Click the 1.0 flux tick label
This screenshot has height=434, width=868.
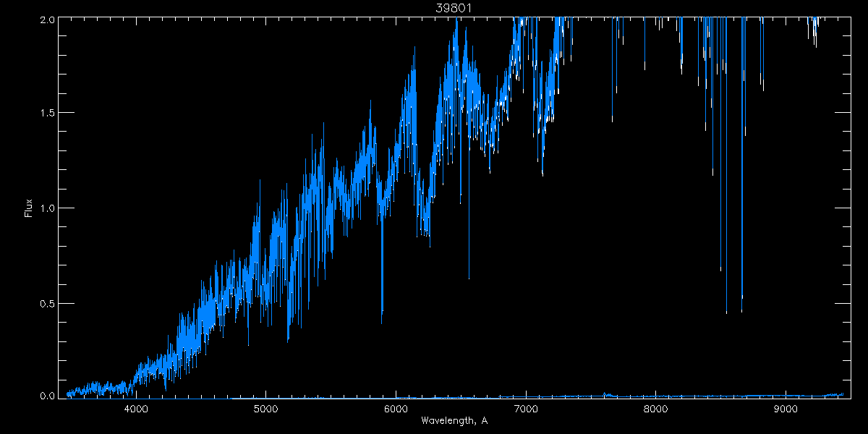(46, 208)
